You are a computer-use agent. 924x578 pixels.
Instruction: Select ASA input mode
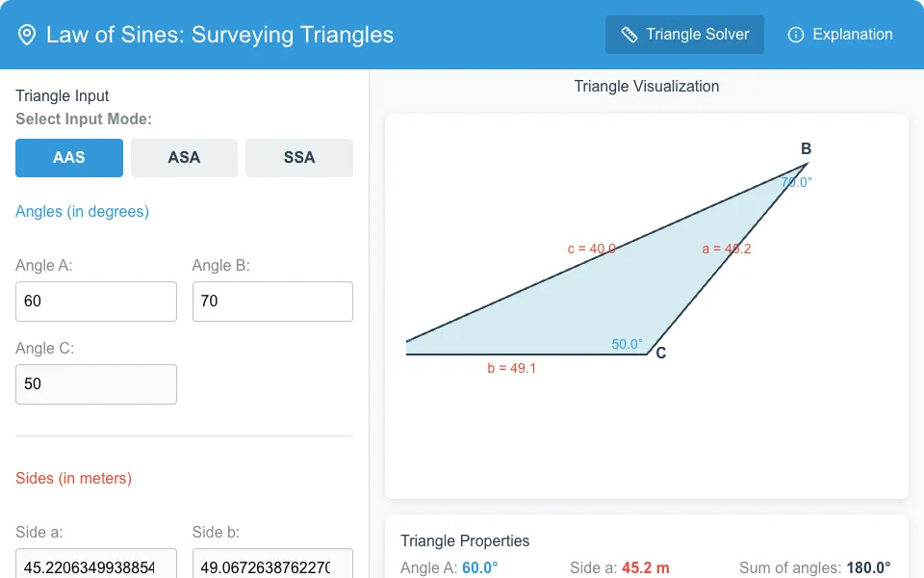click(184, 157)
